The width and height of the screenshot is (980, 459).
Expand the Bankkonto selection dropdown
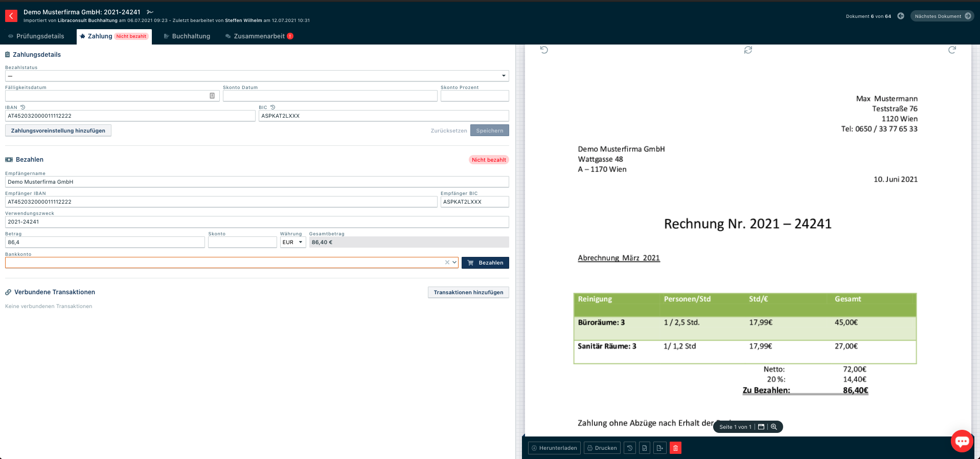click(x=454, y=263)
